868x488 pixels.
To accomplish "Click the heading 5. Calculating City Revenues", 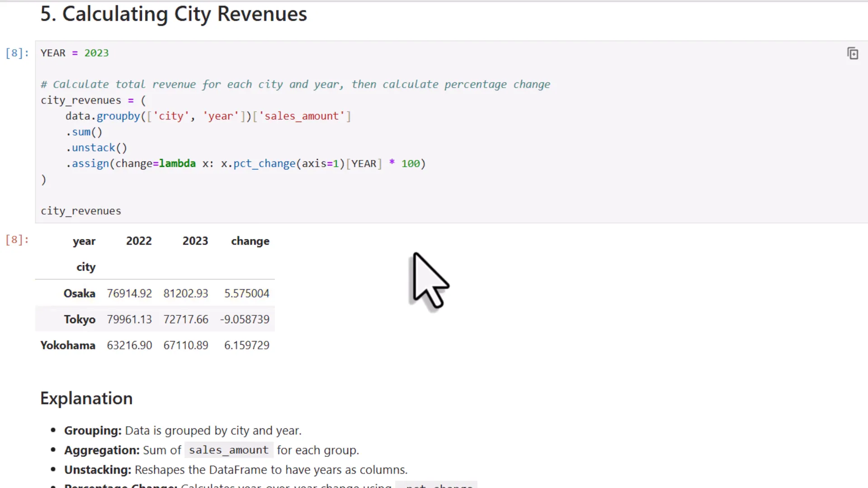I will tap(174, 14).
